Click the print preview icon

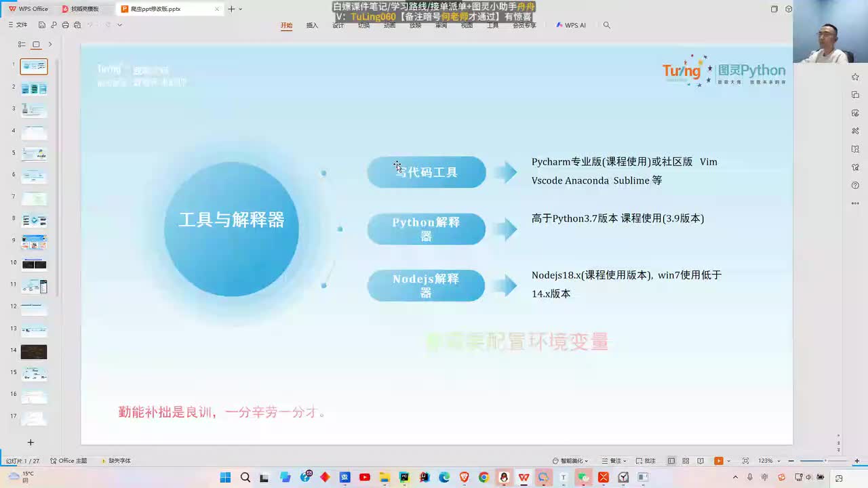coord(77,25)
